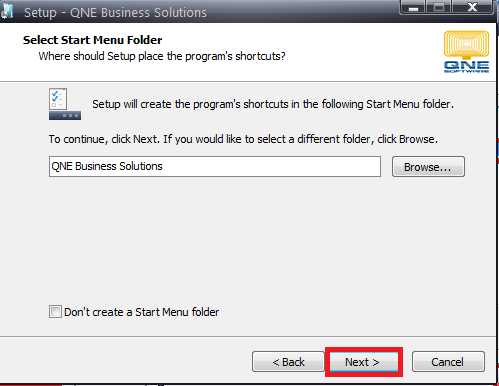Image resolution: width=499 pixels, height=386 pixels.
Task: Click the "To continue, click Next" instruction line
Action: coord(243,139)
